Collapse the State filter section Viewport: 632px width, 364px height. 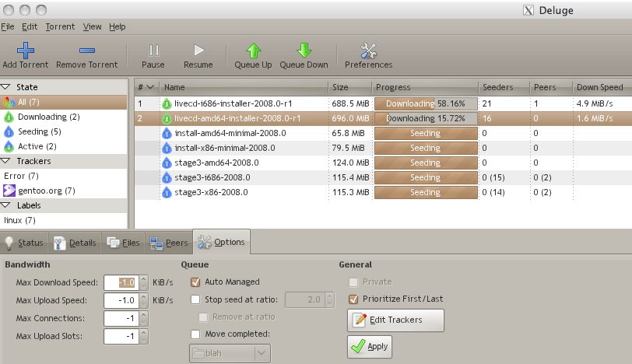click(x=6, y=87)
